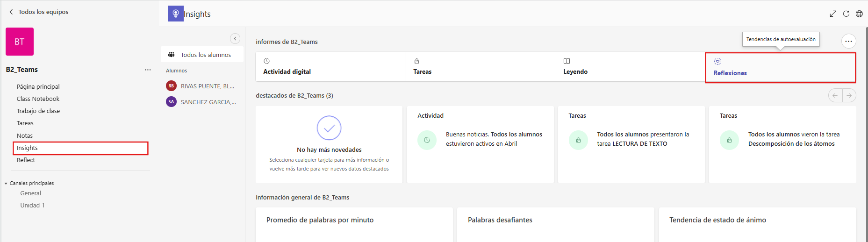Click the BT team avatar
Screen dimensions: 868x242
click(20, 42)
